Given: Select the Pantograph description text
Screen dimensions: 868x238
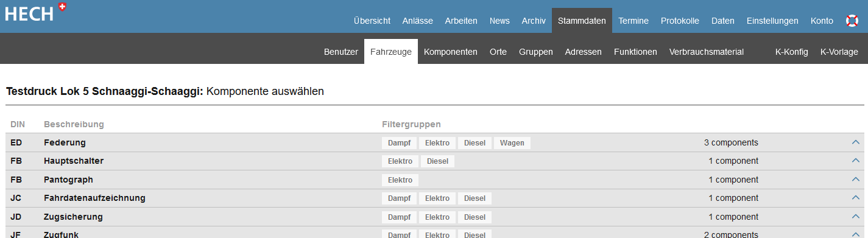Looking at the screenshot, I should tap(68, 180).
